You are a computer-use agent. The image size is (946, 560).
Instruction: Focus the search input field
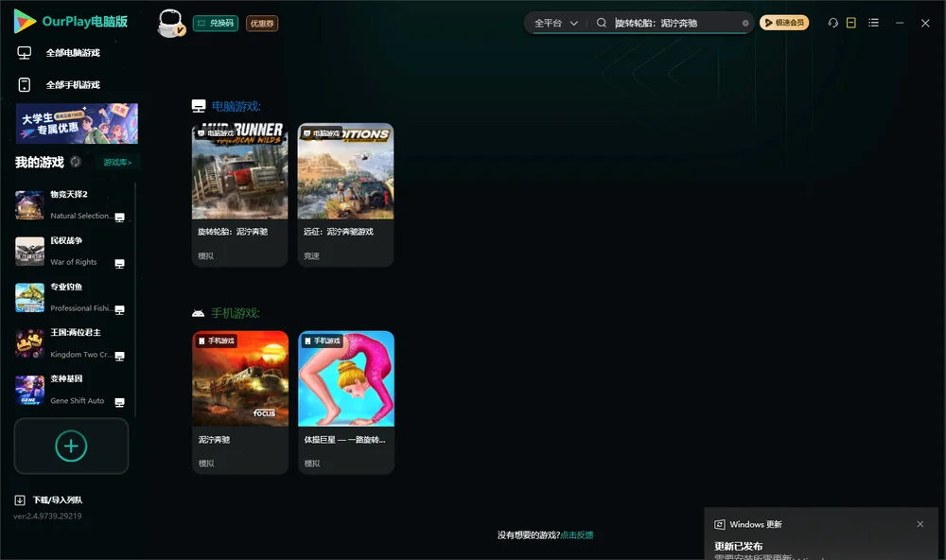point(675,23)
